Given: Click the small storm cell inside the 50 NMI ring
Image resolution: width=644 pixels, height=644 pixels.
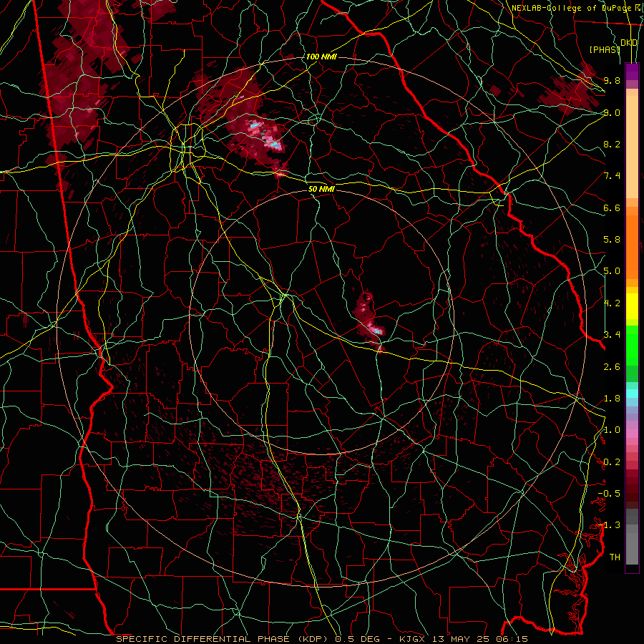Looking at the screenshot, I should (x=370, y=323).
